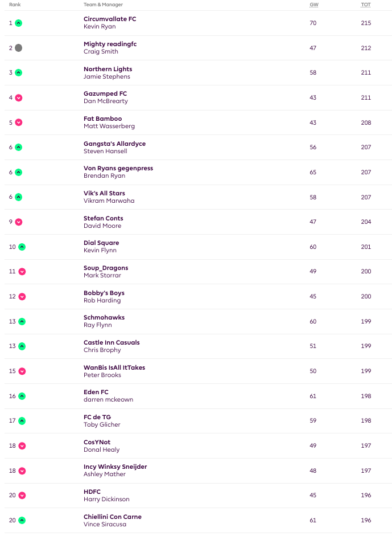The width and height of the screenshot is (392, 536).
Task: Click green up arrow beside Chiellini Con Carne
Action: coord(22,521)
